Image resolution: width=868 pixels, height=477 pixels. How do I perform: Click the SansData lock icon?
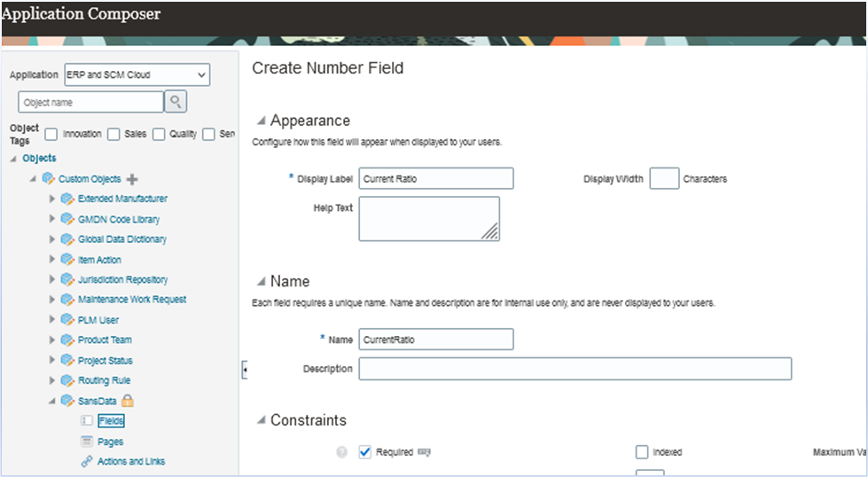(128, 401)
